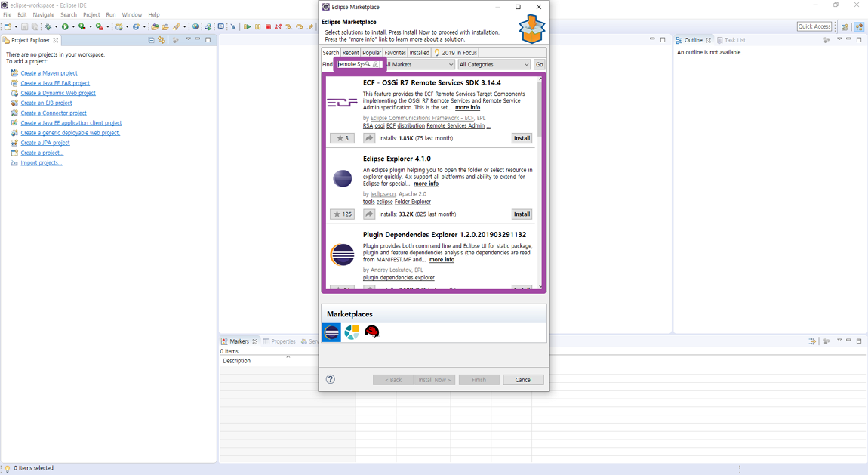The height and width of the screenshot is (475, 868).
Task: Open the Navigate menu
Action: [43, 14]
